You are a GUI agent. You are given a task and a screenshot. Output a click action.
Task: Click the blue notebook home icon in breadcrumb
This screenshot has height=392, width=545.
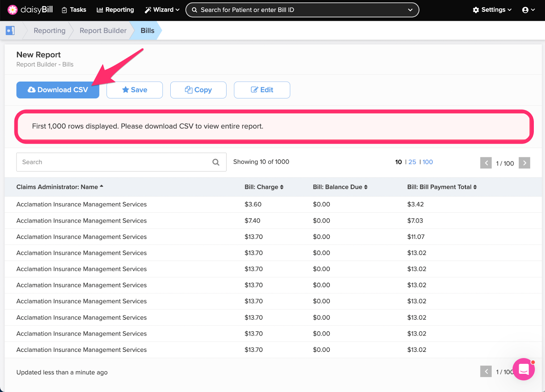10,31
